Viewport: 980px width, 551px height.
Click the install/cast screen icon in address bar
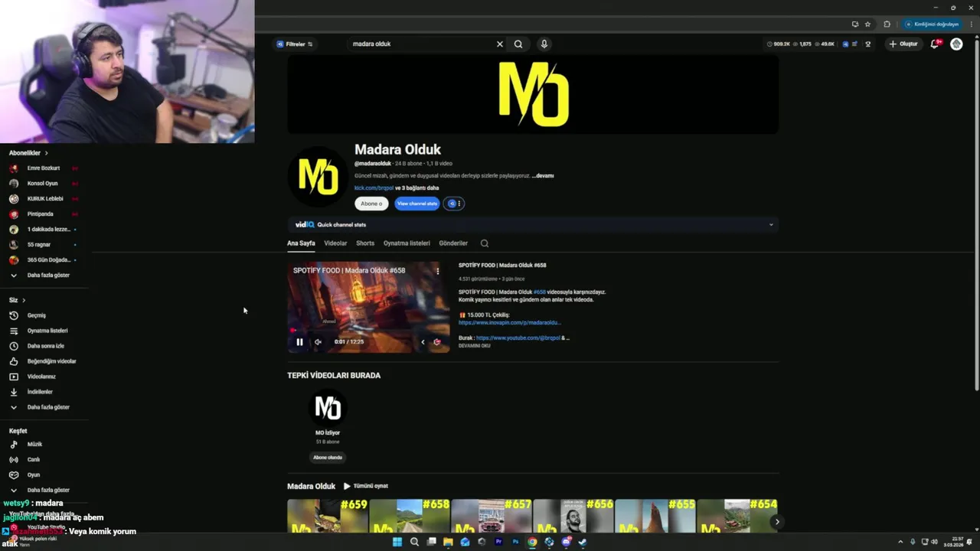(855, 24)
